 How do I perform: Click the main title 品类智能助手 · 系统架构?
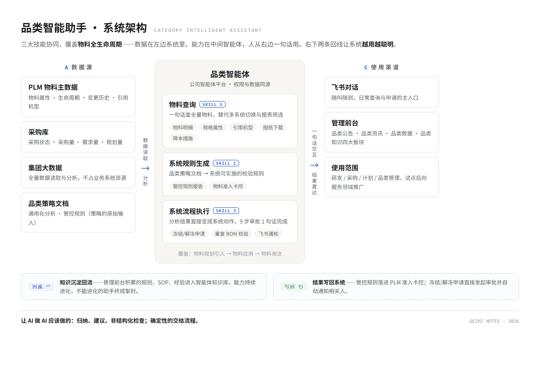click(x=84, y=28)
